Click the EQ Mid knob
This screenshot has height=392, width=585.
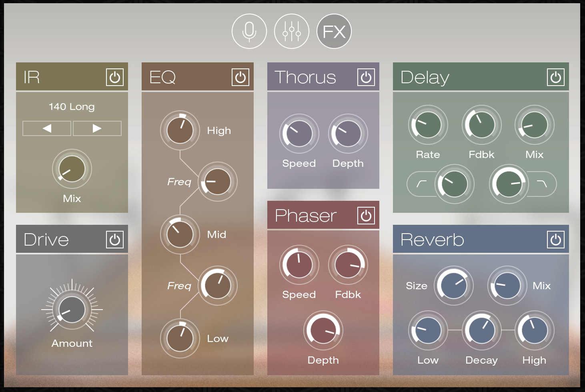(x=180, y=234)
